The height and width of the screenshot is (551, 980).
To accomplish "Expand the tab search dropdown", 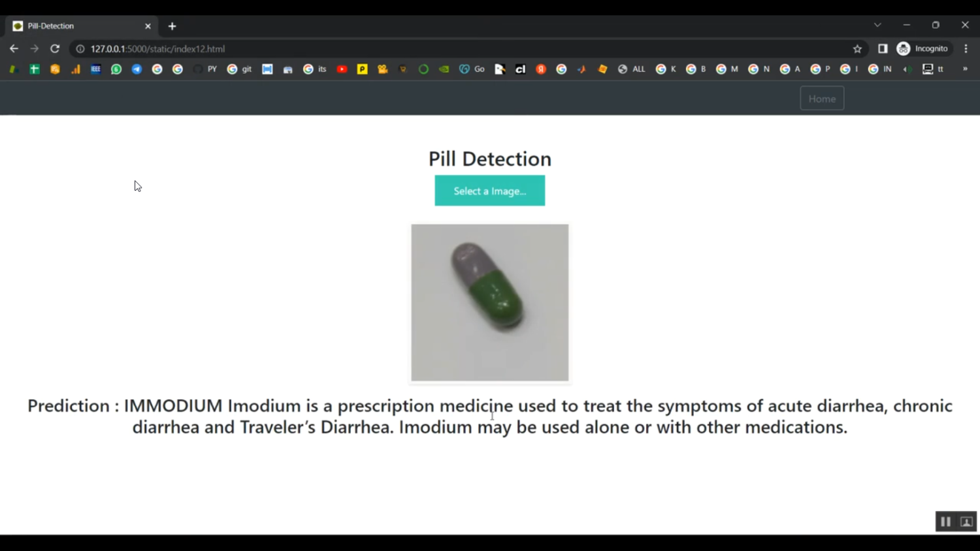I will pyautogui.click(x=877, y=25).
